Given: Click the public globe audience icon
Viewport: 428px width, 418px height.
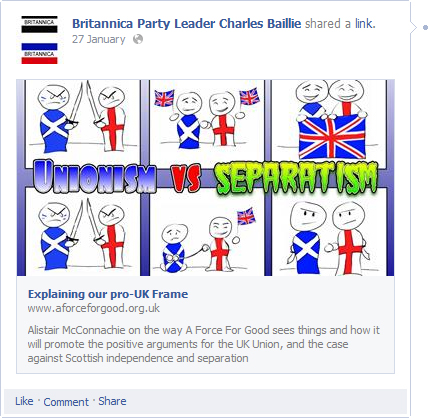Looking at the screenshot, I should point(138,39).
